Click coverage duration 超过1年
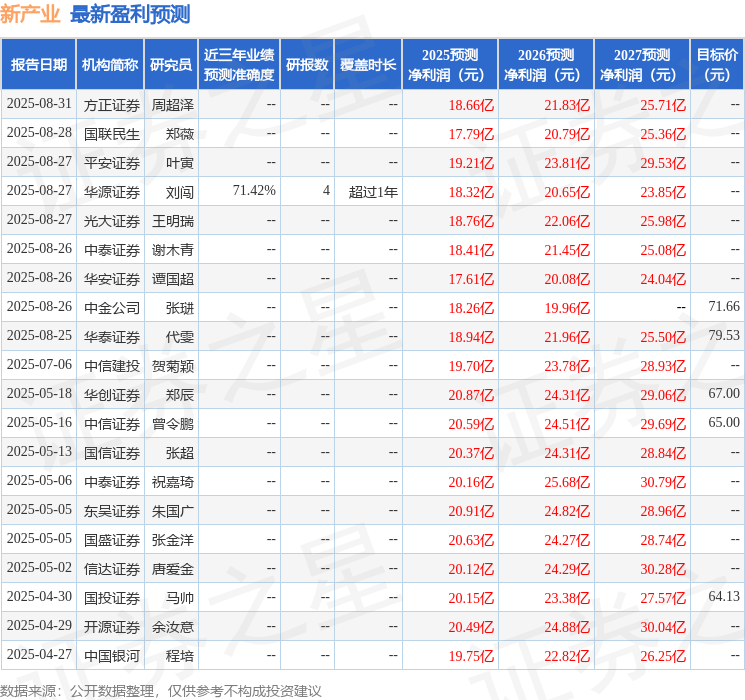The height and width of the screenshot is (700, 745). click(x=373, y=192)
